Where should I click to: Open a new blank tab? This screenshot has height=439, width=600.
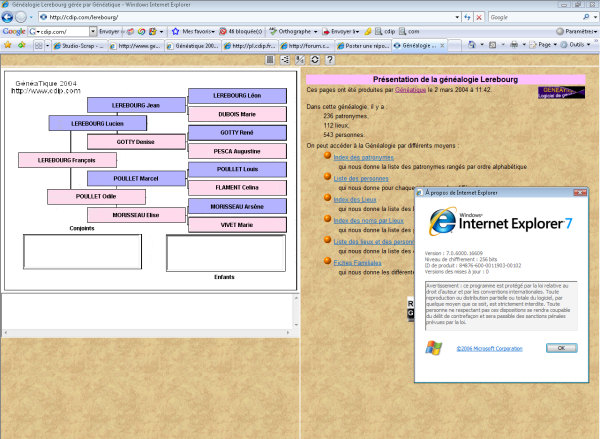[x=455, y=46]
